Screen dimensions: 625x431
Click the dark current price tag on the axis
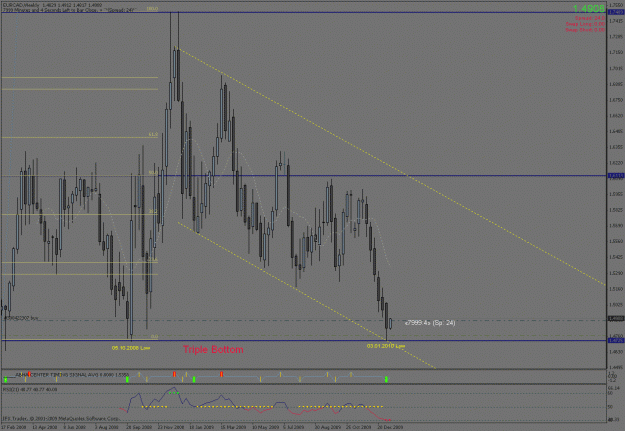pyautogui.click(x=616, y=319)
